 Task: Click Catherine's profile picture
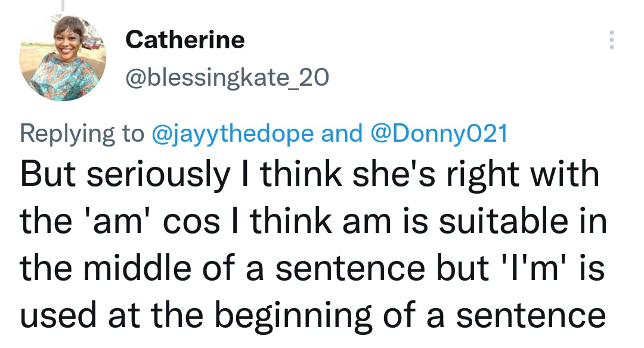click(x=63, y=58)
